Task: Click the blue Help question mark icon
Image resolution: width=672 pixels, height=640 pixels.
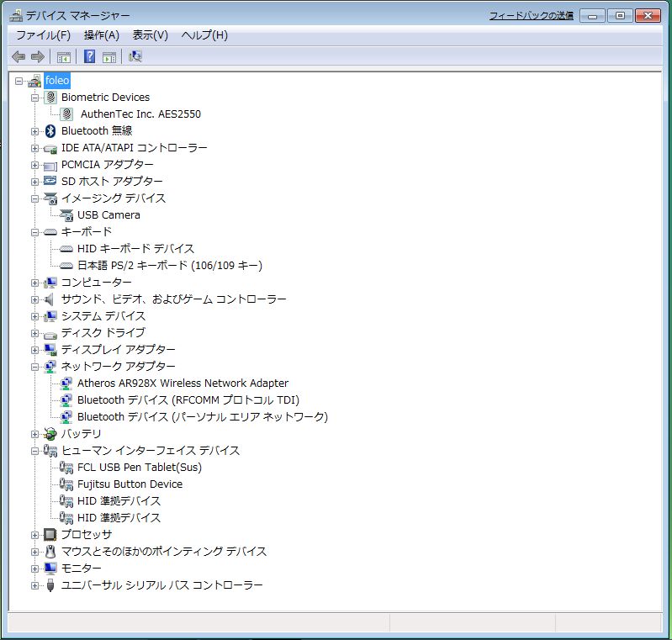Action: (89, 56)
